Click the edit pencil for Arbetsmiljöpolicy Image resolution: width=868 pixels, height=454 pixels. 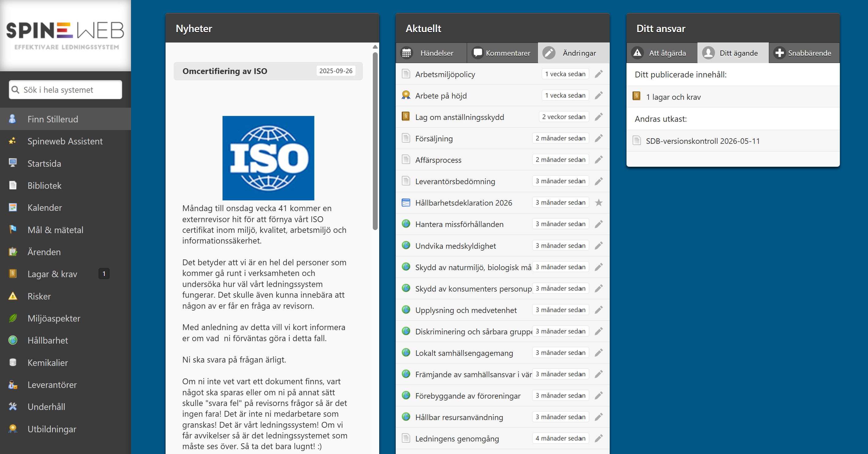598,74
